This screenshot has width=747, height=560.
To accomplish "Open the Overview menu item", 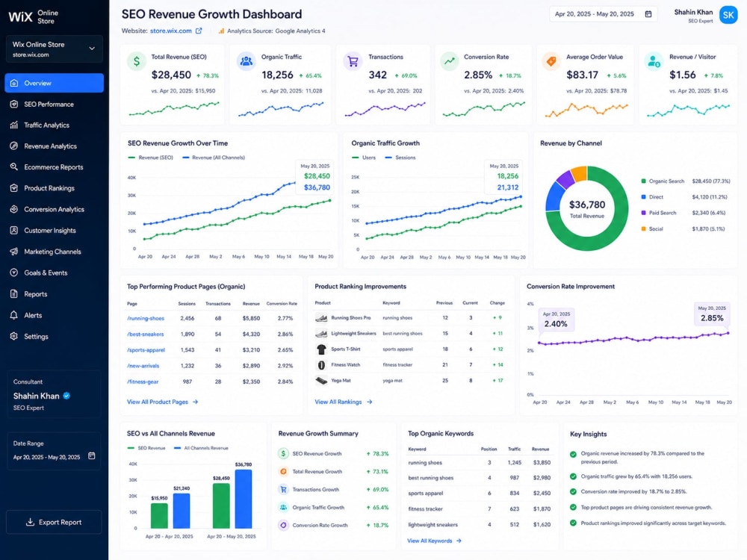I will (x=54, y=83).
